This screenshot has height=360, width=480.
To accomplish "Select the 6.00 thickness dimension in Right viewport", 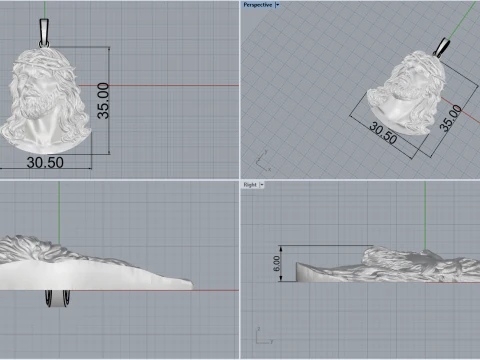I will (x=277, y=263).
